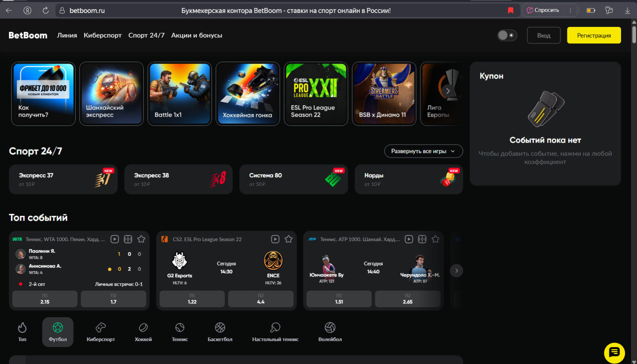Viewport: 637px width, 364px height.
Task: Toggle the light/dark theme switch
Action: (x=507, y=35)
